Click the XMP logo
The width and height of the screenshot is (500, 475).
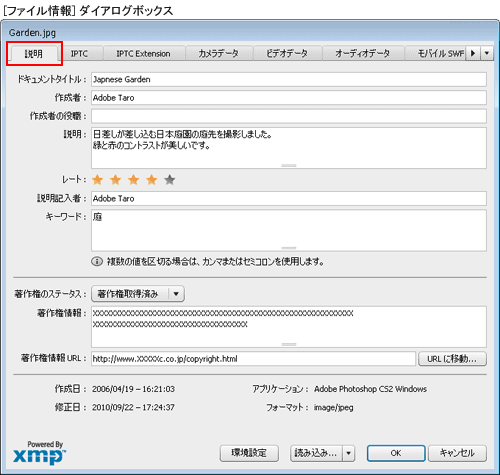pos(39,456)
